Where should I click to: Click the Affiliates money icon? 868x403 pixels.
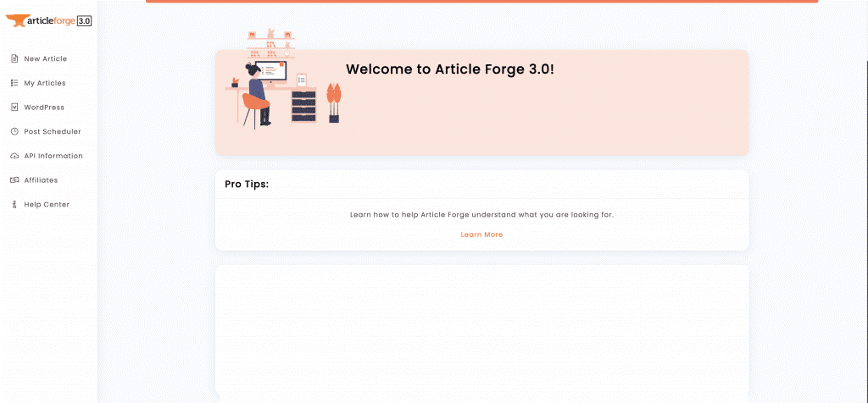point(14,180)
